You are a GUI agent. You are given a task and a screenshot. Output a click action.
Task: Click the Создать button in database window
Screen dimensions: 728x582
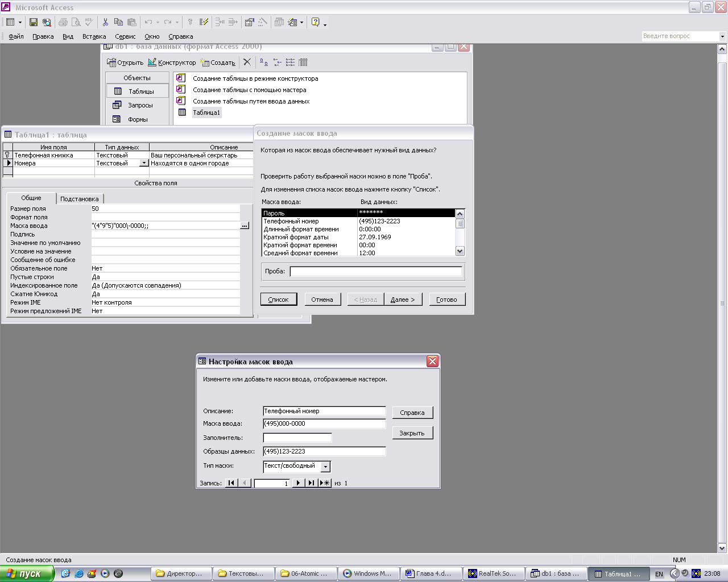click(218, 63)
